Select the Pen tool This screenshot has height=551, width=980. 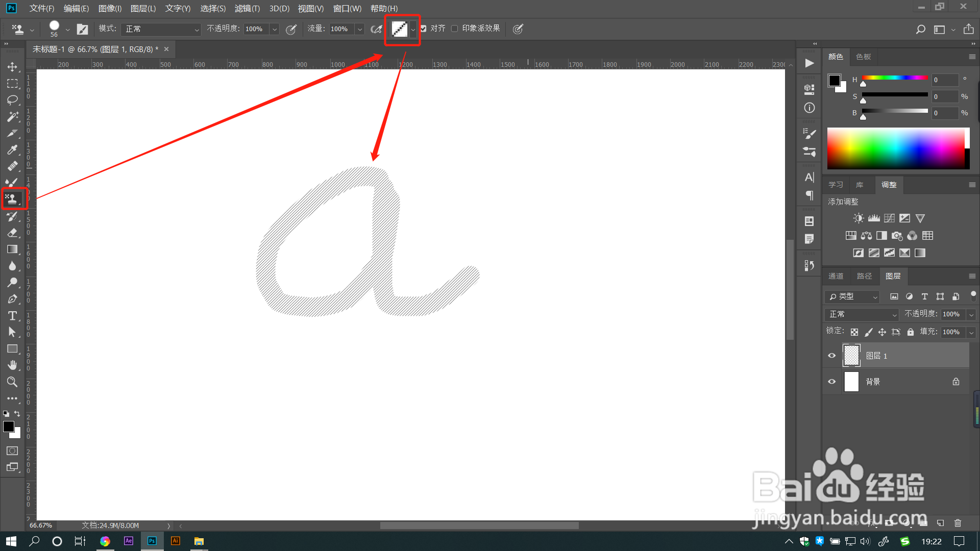[x=12, y=299]
